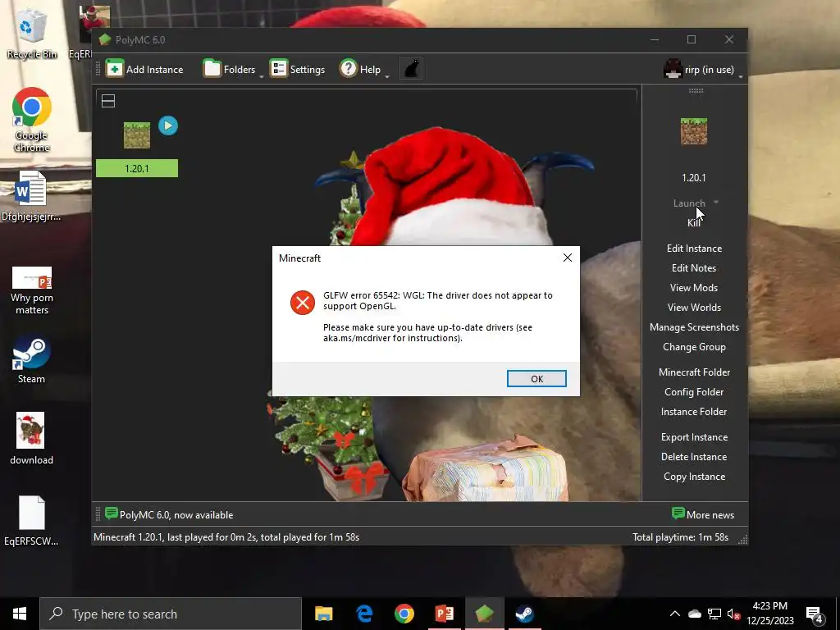Click Delete Instance
This screenshot has width=840, height=630.
click(x=694, y=457)
